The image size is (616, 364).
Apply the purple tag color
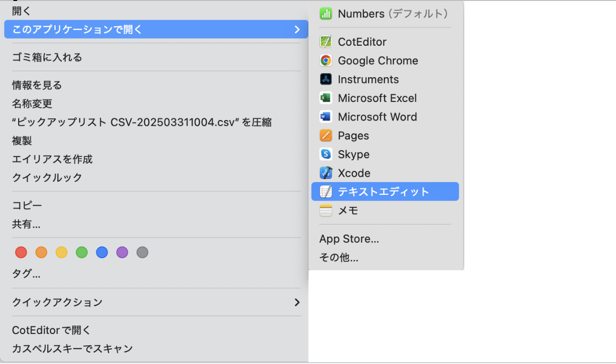[x=122, y=253]
